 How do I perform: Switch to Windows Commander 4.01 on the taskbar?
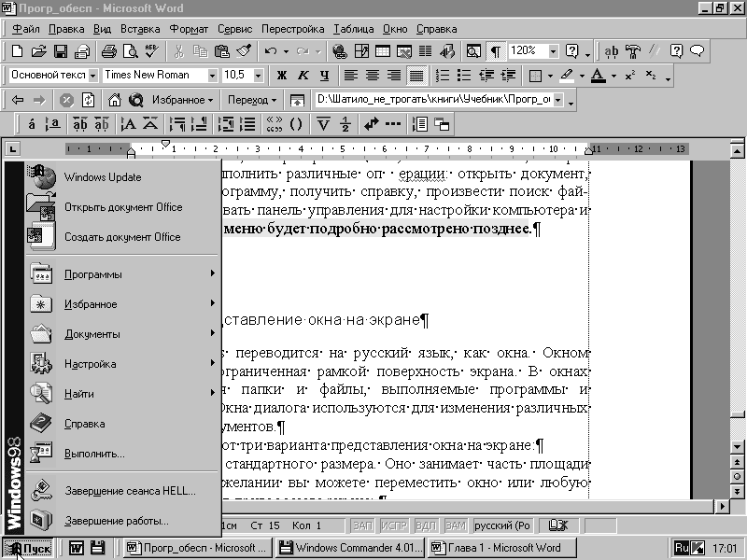coord(350,548)
